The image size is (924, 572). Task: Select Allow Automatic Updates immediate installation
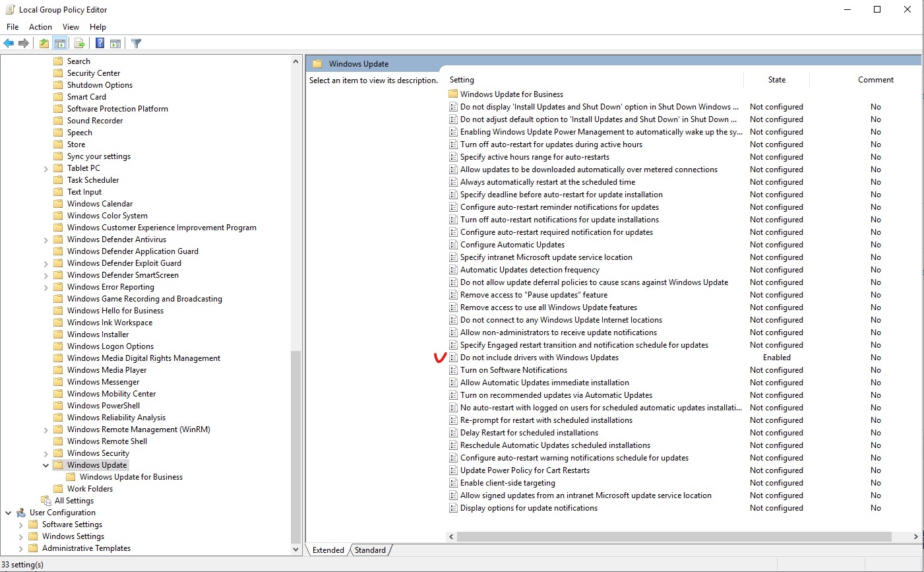click(544, 383)
